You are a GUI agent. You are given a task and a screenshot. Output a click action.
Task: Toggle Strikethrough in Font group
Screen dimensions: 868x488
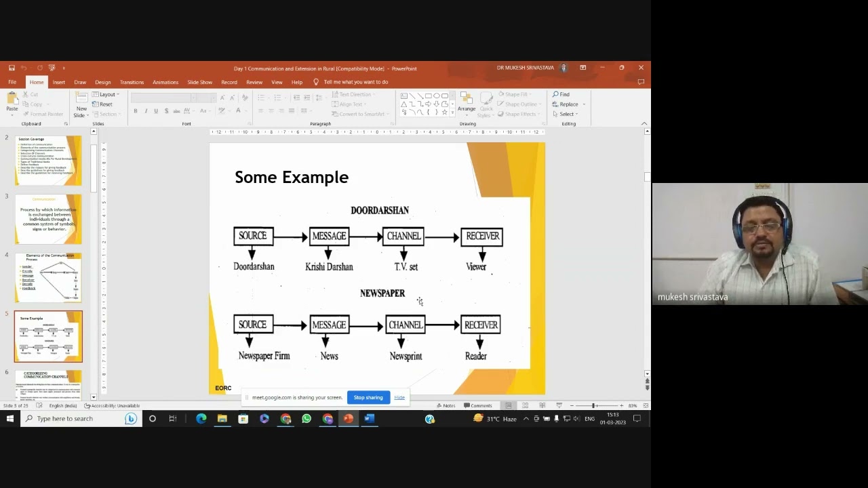[x=176, y=111]
